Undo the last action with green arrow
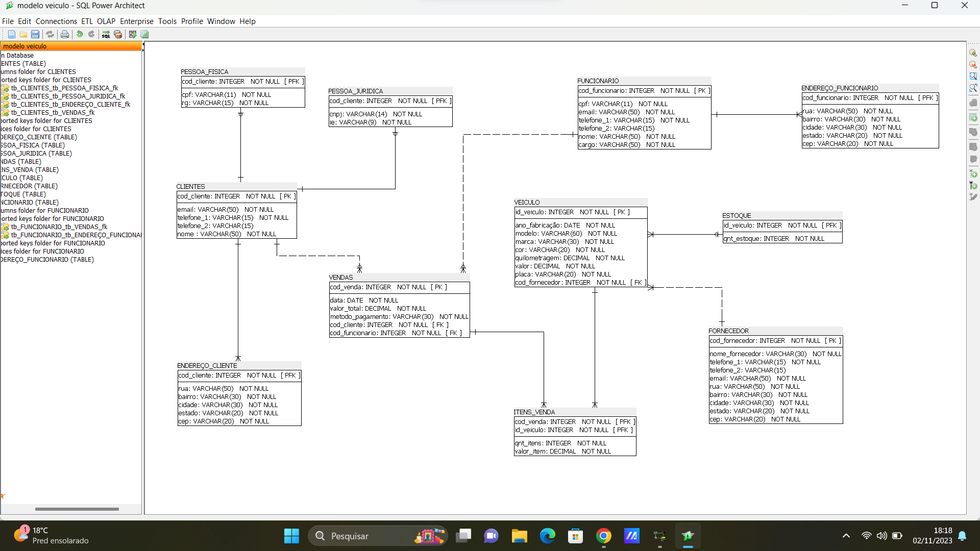This screenshot has width=980, height=551. pos(80,34)
